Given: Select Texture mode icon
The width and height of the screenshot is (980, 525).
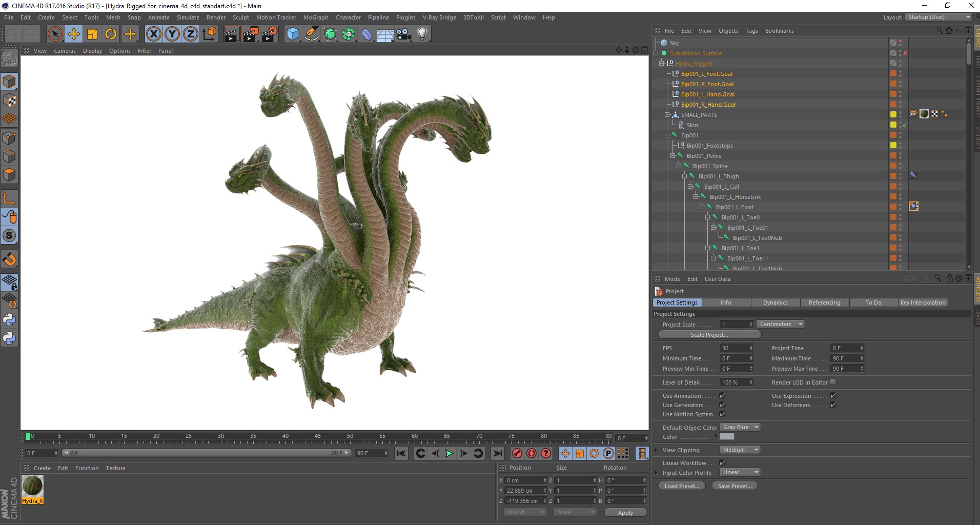Looking at the screenshot, I should point(9,100).
